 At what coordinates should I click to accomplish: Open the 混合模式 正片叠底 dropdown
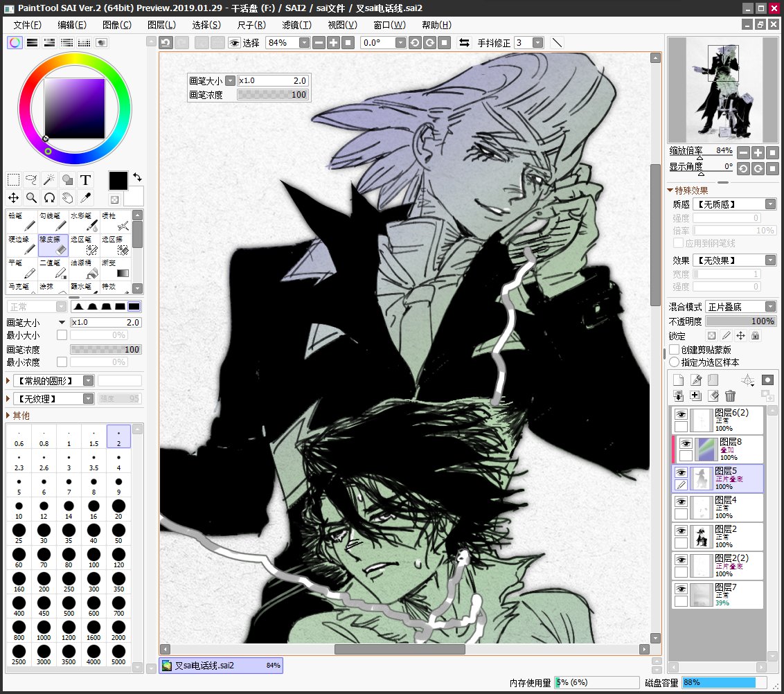[740, 307]
